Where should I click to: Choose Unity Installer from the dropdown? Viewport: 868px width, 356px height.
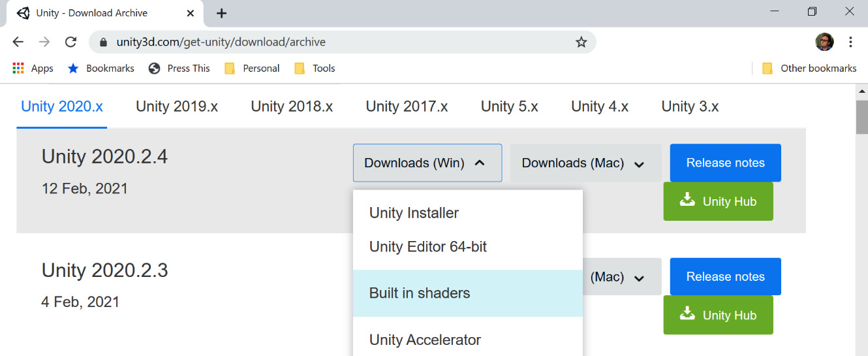pos(467,213)
